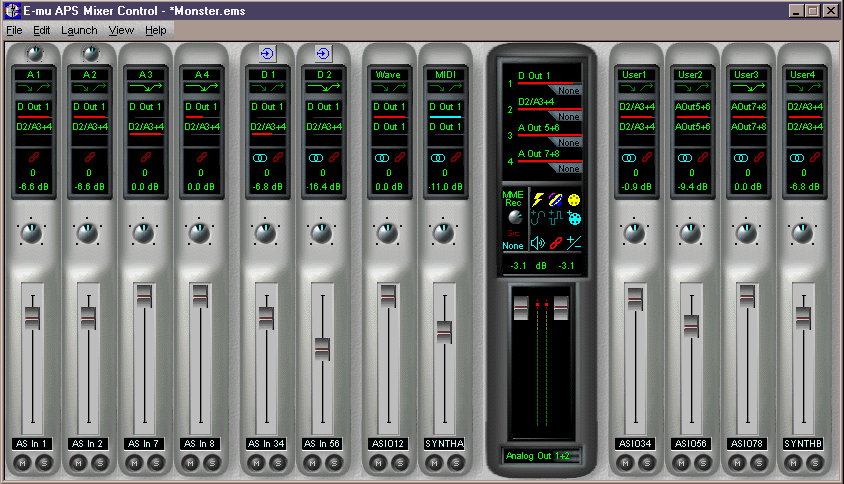Click the red link icon on A 1 strip
Screen dimensions: 844x484
tap(33, 157)
